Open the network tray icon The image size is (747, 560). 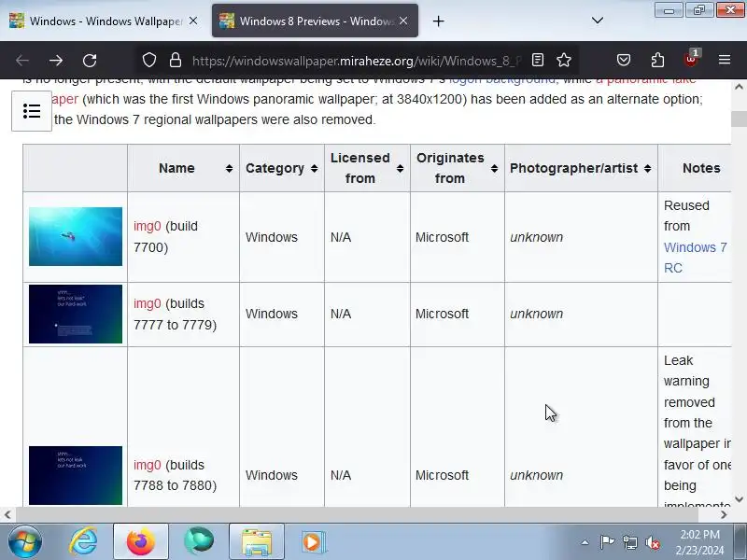tap(629, 542)
